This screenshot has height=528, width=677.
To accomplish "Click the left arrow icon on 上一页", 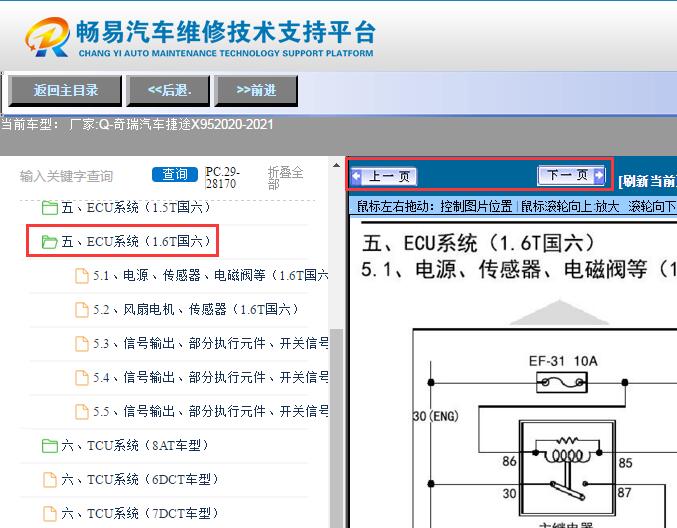I will tap(356, 176).
